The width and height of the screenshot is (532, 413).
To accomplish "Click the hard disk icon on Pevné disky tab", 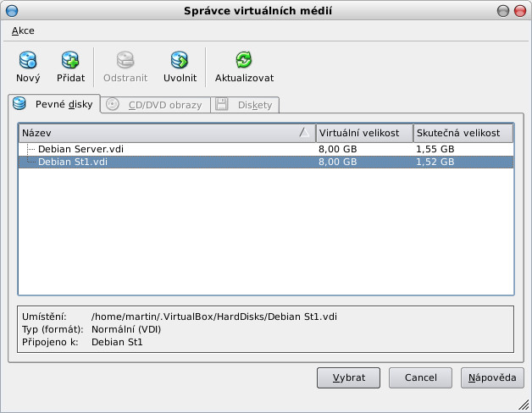I will pyautogui.click(x=20, y=104).
